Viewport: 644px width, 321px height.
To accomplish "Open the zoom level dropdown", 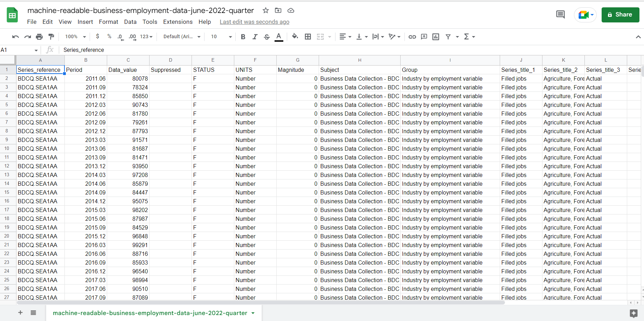I will coord(75,36).
